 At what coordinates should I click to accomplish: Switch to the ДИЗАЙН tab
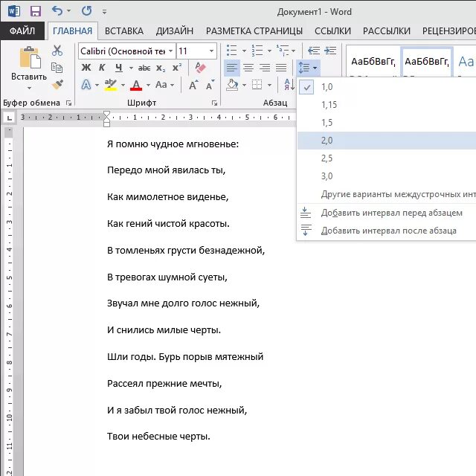point(175,31)
